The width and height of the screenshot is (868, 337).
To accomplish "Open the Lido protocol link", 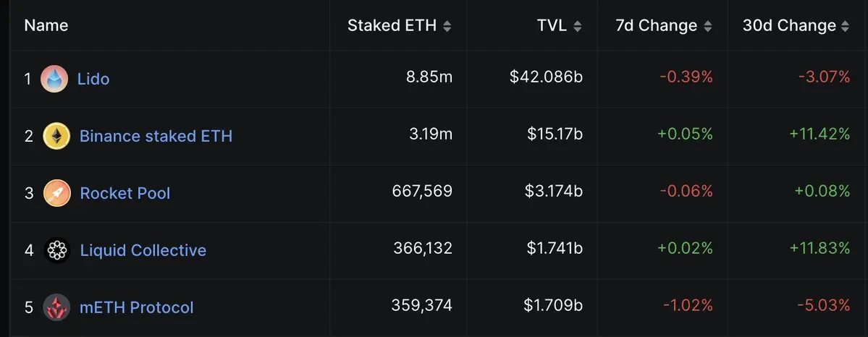I will point(93,79).
